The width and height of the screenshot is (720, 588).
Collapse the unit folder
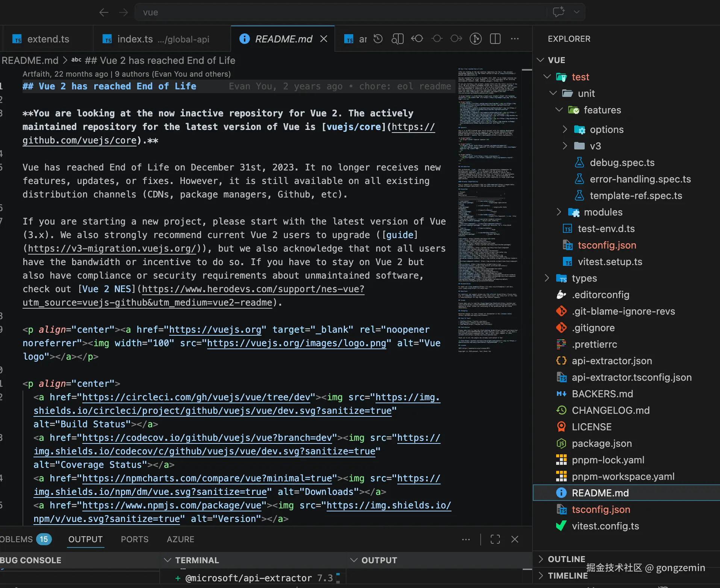point(553,93)
